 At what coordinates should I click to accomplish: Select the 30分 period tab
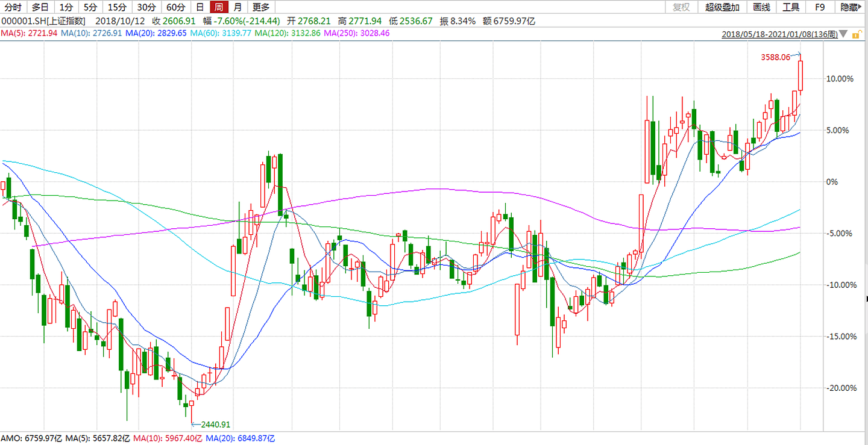click(x=146, y=7)
